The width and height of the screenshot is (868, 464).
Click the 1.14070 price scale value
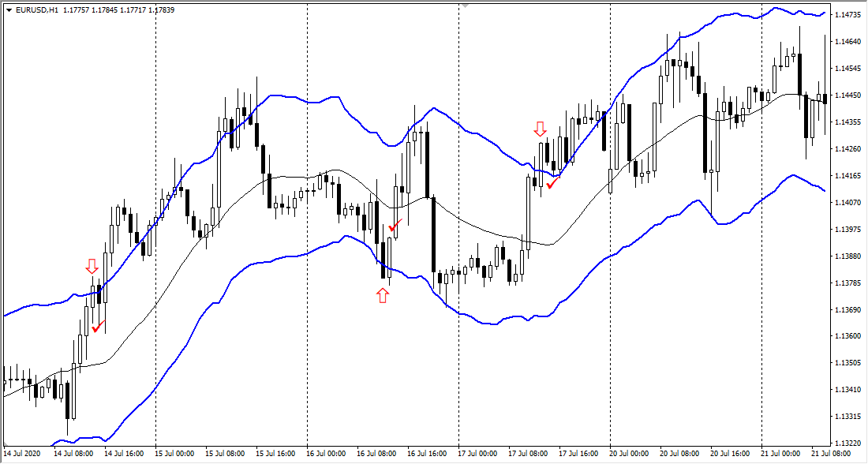[850, 203]
